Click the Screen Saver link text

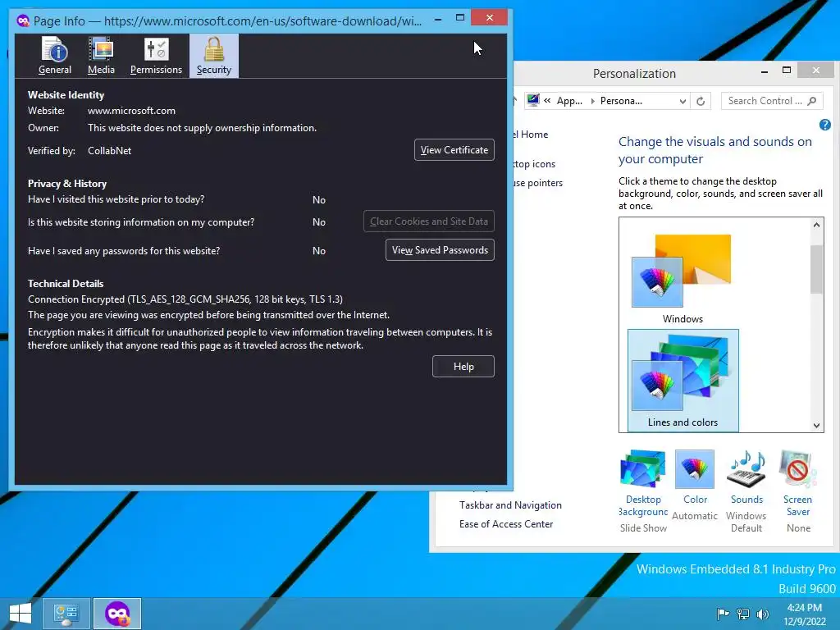point(797,505)
